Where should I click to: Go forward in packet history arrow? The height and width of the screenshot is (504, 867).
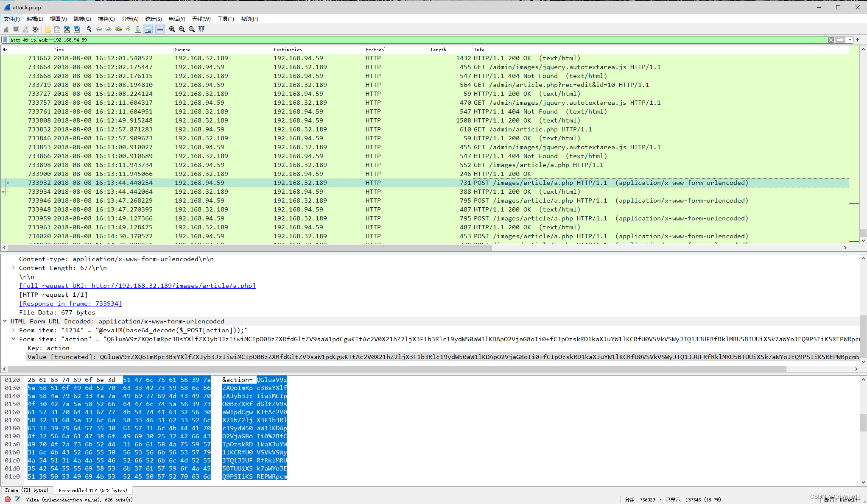click(x=109, y=29)
